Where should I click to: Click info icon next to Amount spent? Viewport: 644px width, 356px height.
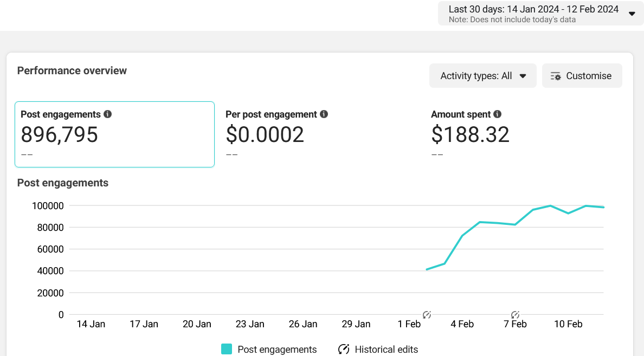point(498,114)
